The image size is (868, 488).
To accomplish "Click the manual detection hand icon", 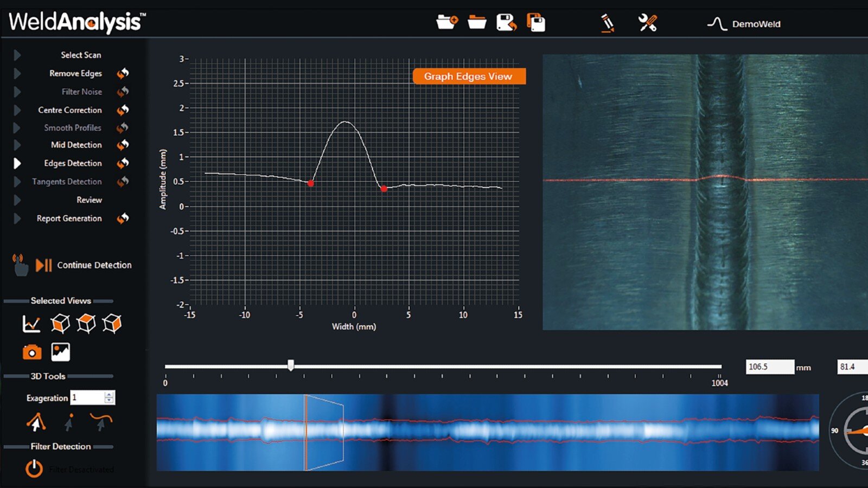I will (x=20, y=265).
